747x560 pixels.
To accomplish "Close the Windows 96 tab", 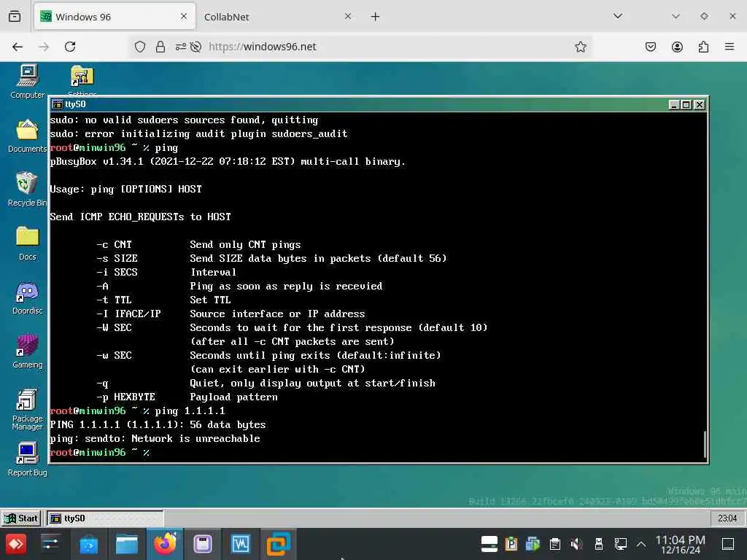I will (x=184, y=16).
